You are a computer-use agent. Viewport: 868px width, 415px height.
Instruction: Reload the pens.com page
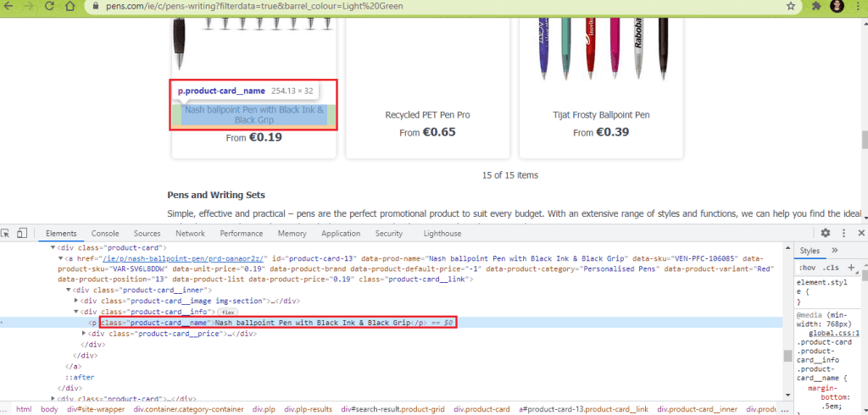(x=49, y=6)
